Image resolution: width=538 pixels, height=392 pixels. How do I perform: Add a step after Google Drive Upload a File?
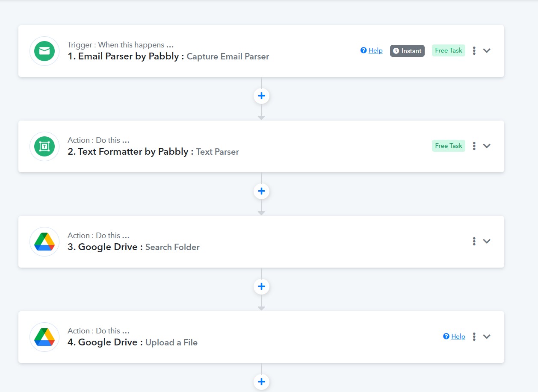pyautogui.click(x=261, y=382)
